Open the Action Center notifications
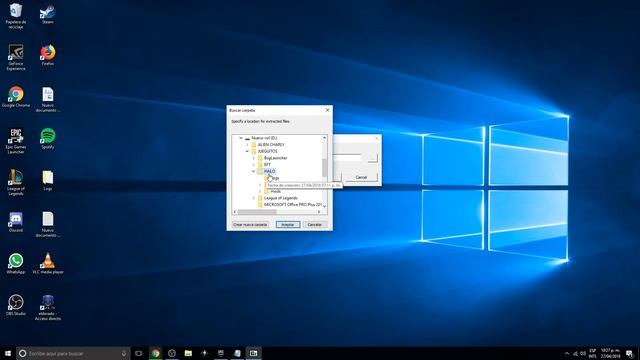Screen dimensions: 640x360 pos(630,353)
